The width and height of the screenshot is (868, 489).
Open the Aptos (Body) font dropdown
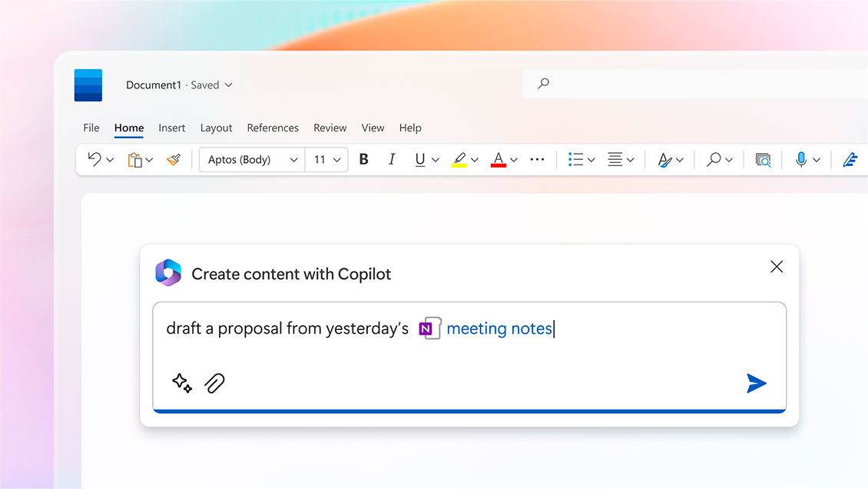tap(252, 159)
